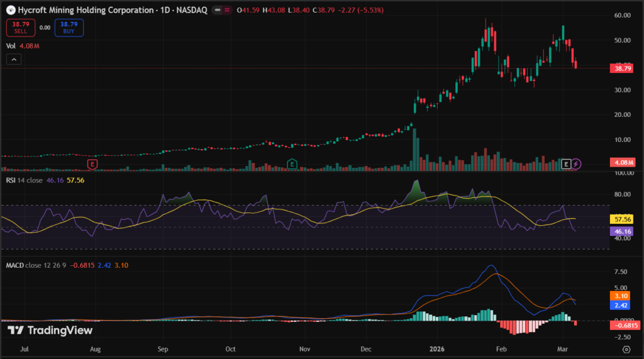
Task: Click the Hycroft Mining company logo icon
Action: pyautogui.click(x=10, y=11)
